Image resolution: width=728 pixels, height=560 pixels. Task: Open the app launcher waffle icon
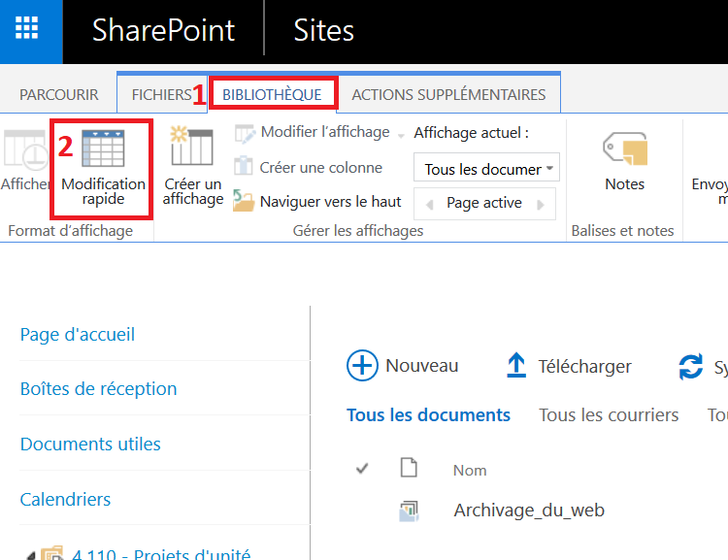click(x=31, y=31)
